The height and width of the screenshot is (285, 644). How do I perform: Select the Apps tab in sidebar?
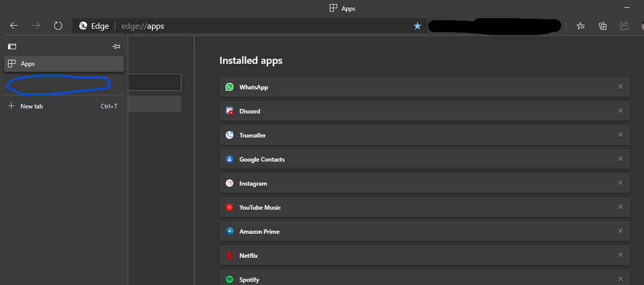64,64
